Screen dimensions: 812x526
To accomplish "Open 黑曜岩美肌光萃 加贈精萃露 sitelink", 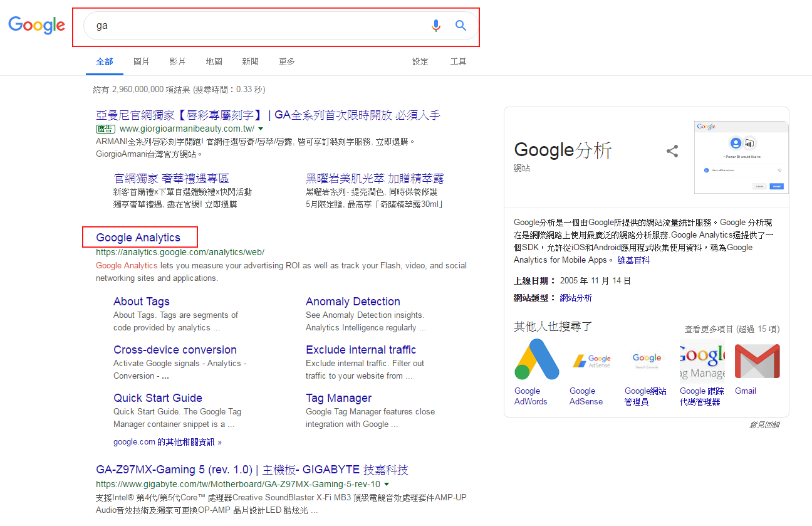I will pos(375,179).
